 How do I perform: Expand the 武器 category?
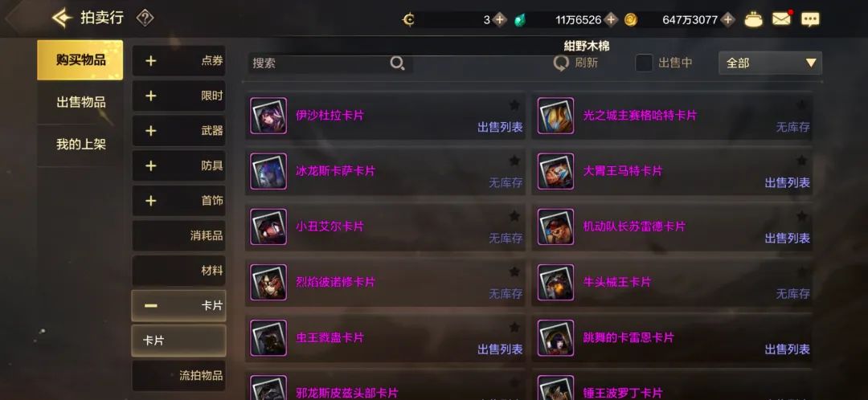pyautogui.click(x=178, y=131)
